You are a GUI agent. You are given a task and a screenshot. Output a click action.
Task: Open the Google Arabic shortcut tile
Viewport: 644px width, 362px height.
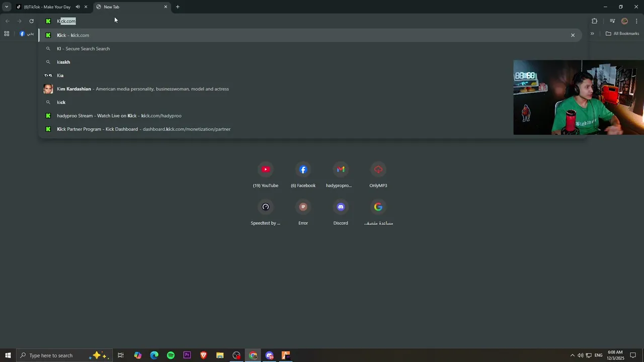tap(378, 213)
